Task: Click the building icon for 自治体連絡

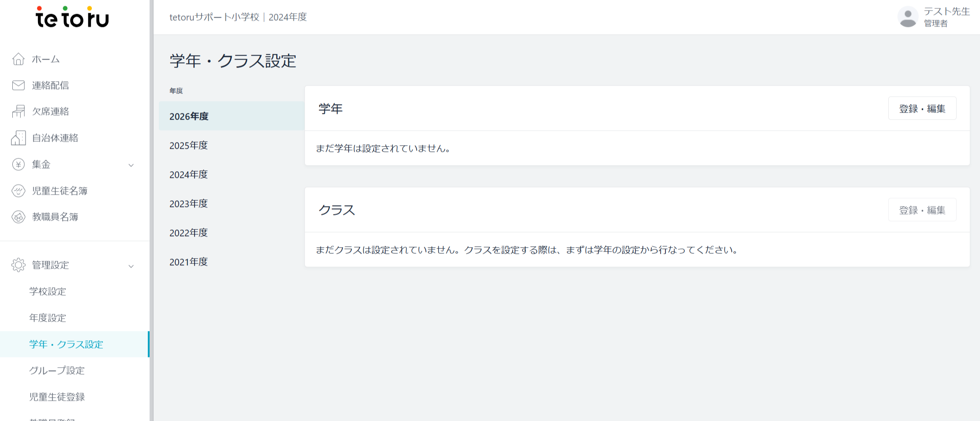Action: (18, 138)
